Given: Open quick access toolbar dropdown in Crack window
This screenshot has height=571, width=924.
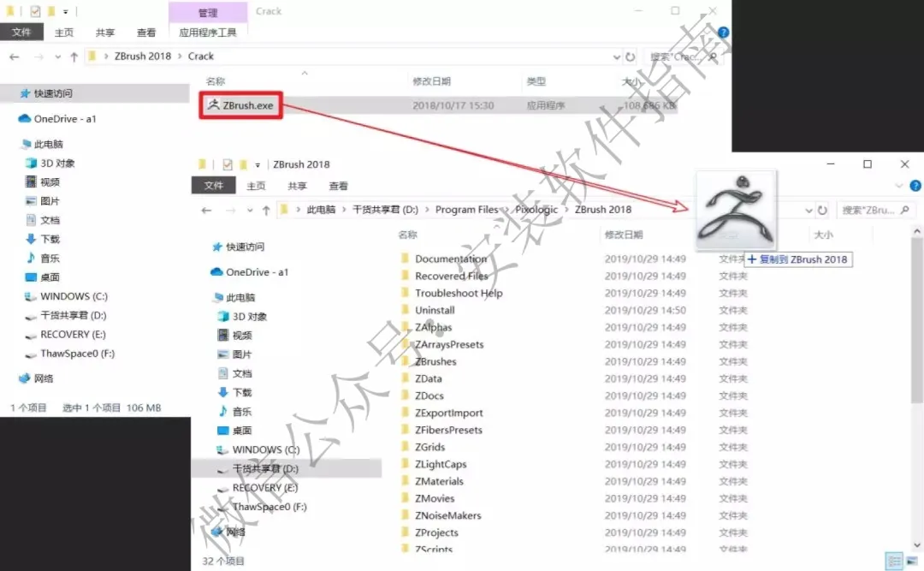Looking at the screenshot, I should [65, 12].
